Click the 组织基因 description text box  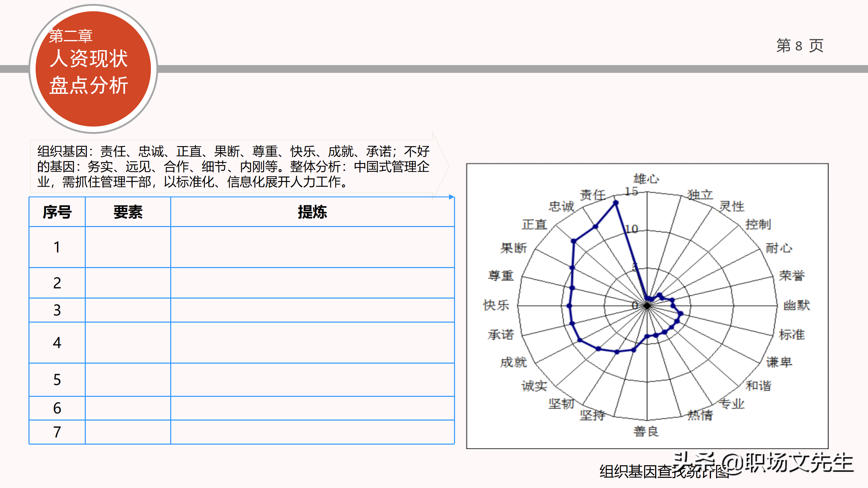coord(233,166)
